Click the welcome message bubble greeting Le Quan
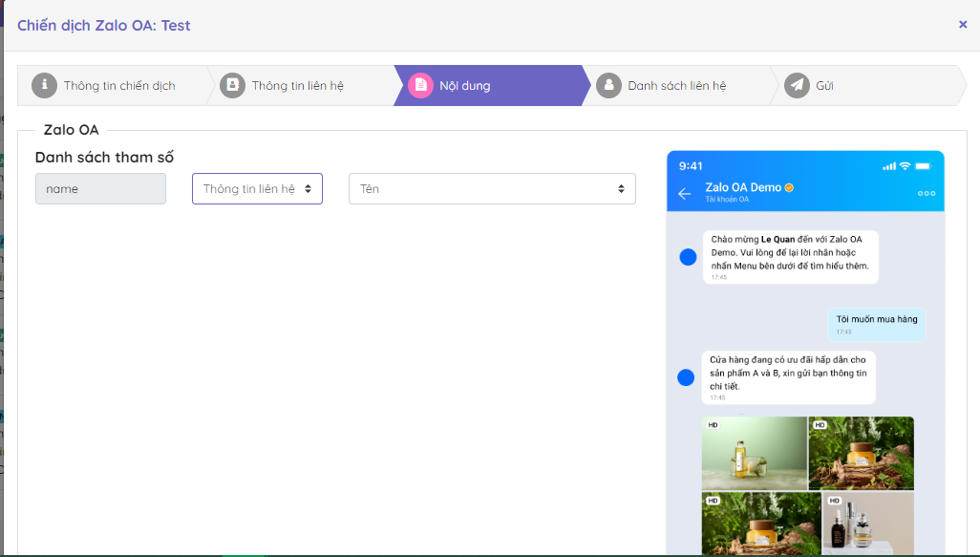 pos(791,257)
